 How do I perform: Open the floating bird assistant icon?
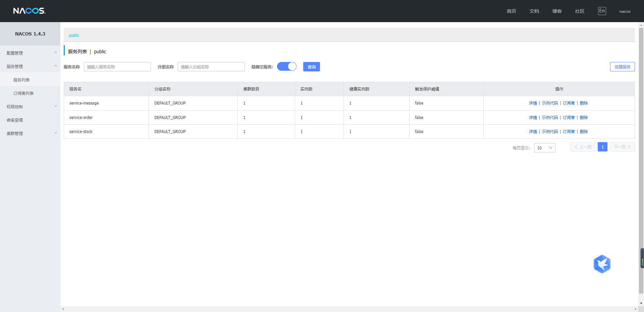tap(602, 264)
